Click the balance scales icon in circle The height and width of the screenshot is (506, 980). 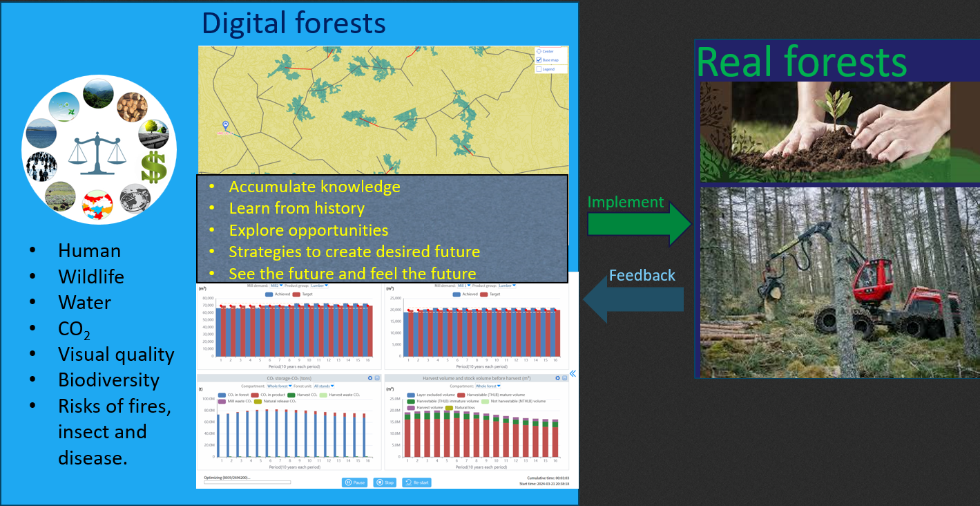(x=98, y=153)
